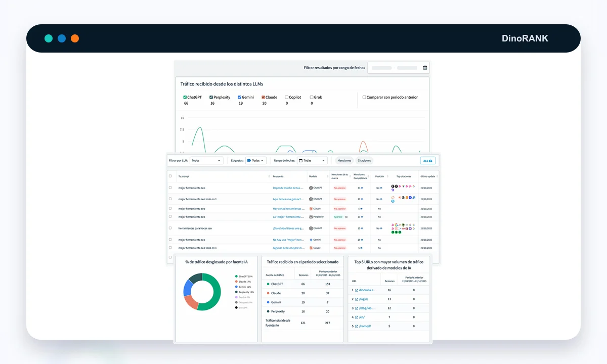Open the /homed/ URL link
Viewport: 607px width, 364px height.
tap(365, 326)
